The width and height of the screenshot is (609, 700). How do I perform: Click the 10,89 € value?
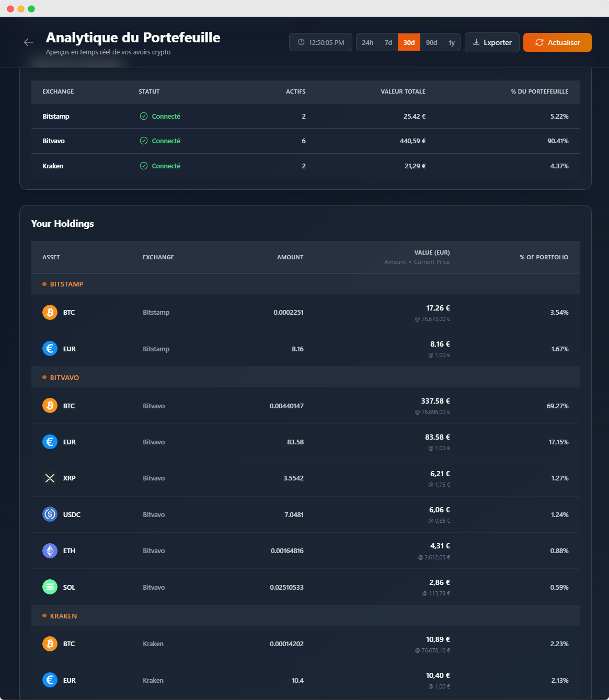(x=438, y=639)
